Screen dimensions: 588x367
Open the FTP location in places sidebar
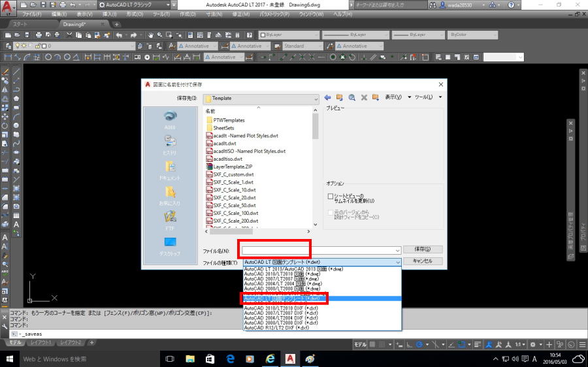170,221
